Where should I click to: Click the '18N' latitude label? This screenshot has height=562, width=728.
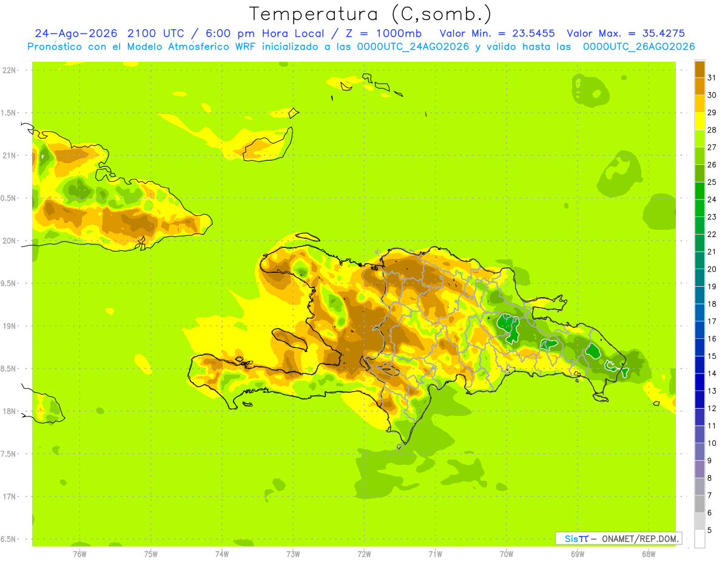point(10,411)
